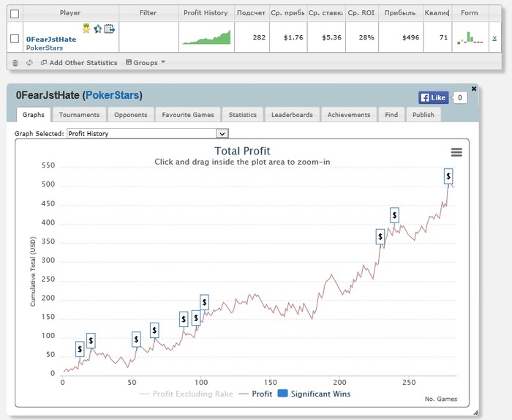
Task: Toggle the Significant Wins legend series
Action: point(314,394)
